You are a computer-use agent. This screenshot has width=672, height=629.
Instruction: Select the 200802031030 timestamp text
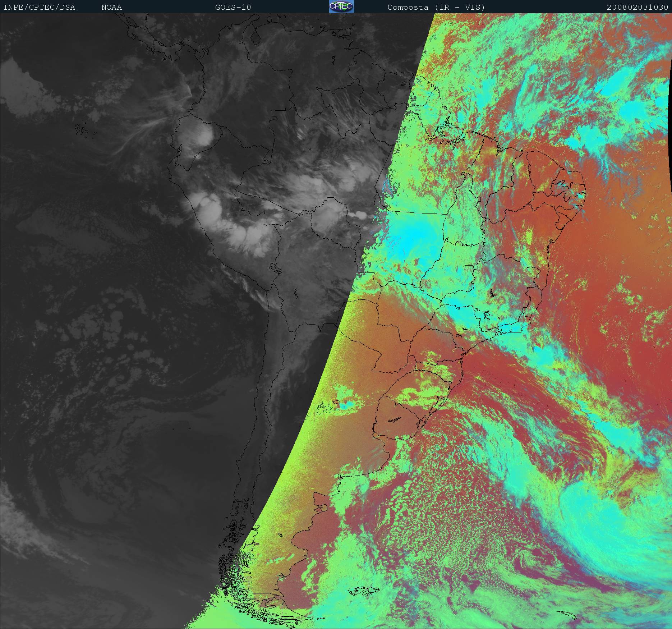[637, 7]
